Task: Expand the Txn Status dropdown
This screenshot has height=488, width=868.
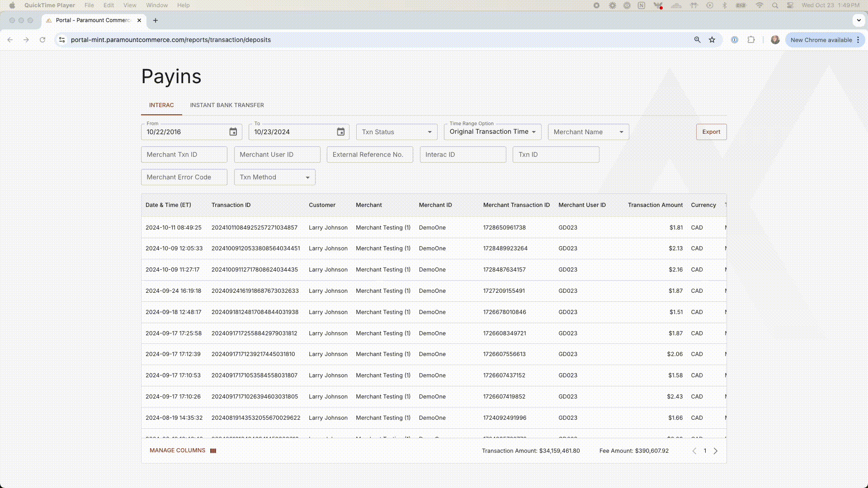Action: pos(396,132)
